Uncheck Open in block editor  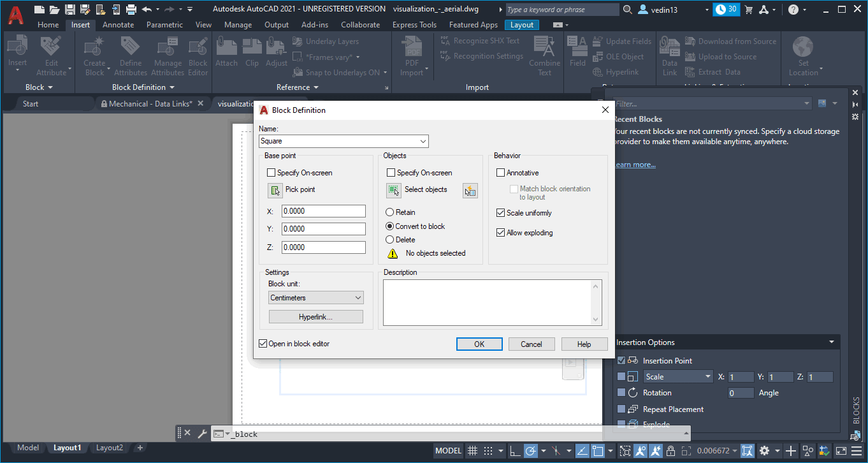[x=263, y=344]
